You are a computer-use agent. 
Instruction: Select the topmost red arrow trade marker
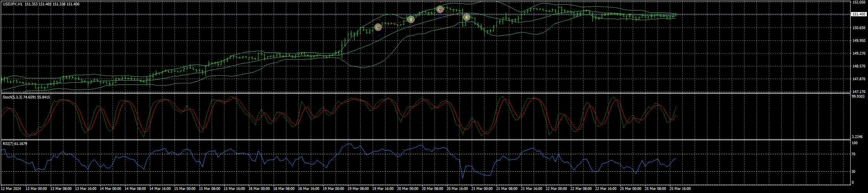(x=440, y=9)
